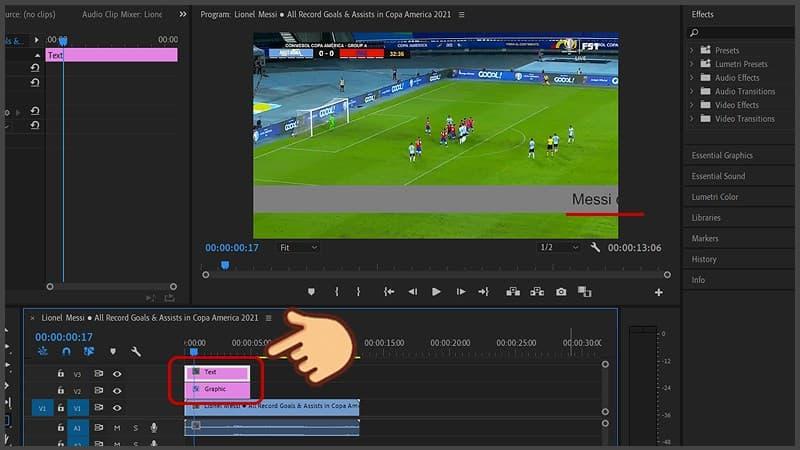Open the Libraries panel

706,218
